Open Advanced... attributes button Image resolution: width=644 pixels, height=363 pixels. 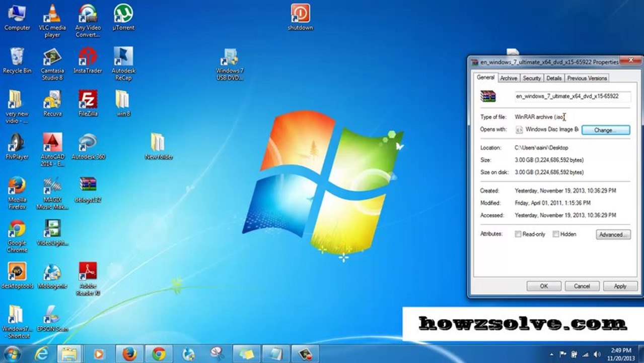(x=613, y=234)
